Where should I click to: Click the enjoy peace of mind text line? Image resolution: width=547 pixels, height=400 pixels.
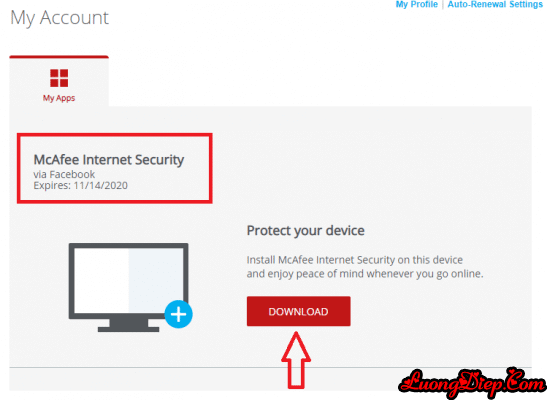pyautogui.click(x=365, y=274)
